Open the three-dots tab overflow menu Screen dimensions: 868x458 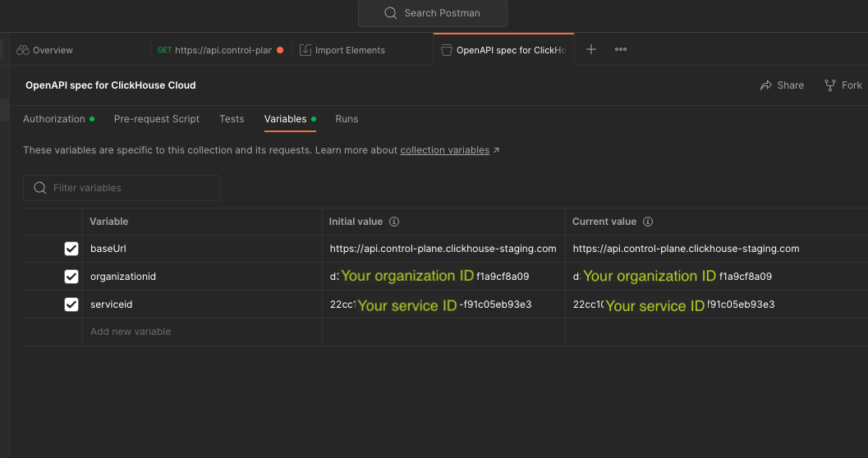point(621,49)
